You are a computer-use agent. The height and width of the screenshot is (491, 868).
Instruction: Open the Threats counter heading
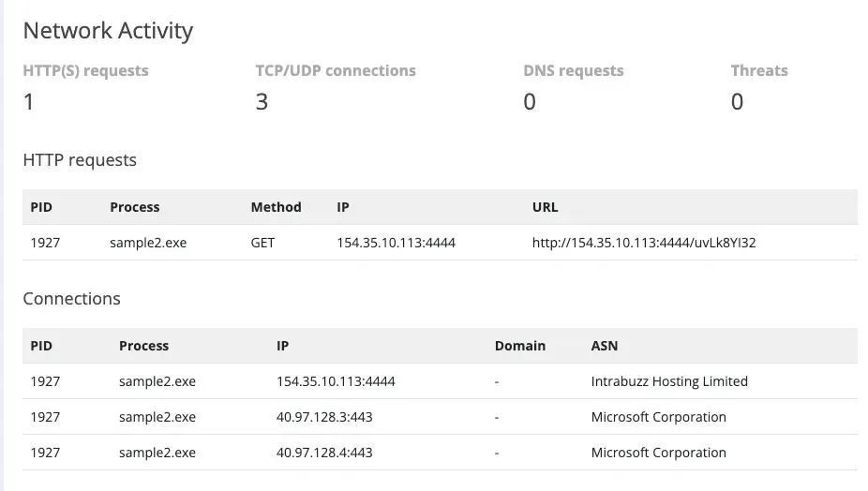pyautogui.click(x=759, y=71)
